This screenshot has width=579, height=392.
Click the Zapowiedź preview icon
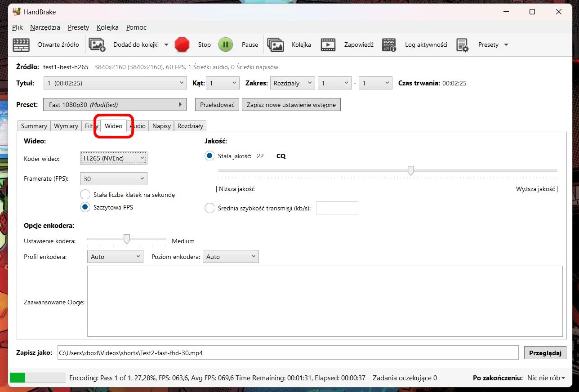click(x=328, y=45)
